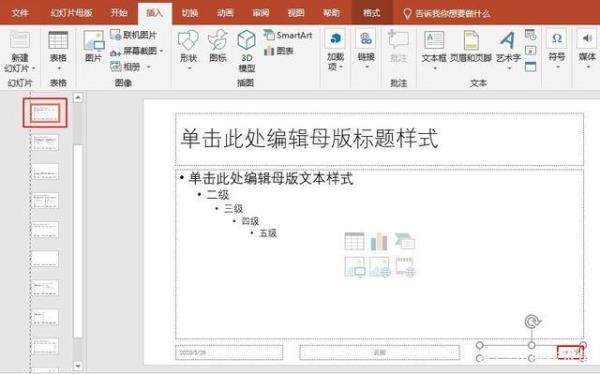Open the 加载项 add-ins dropdown
The width and height of the screenshot is (600, 374).
pyautogui.click(x=335, y=51)
